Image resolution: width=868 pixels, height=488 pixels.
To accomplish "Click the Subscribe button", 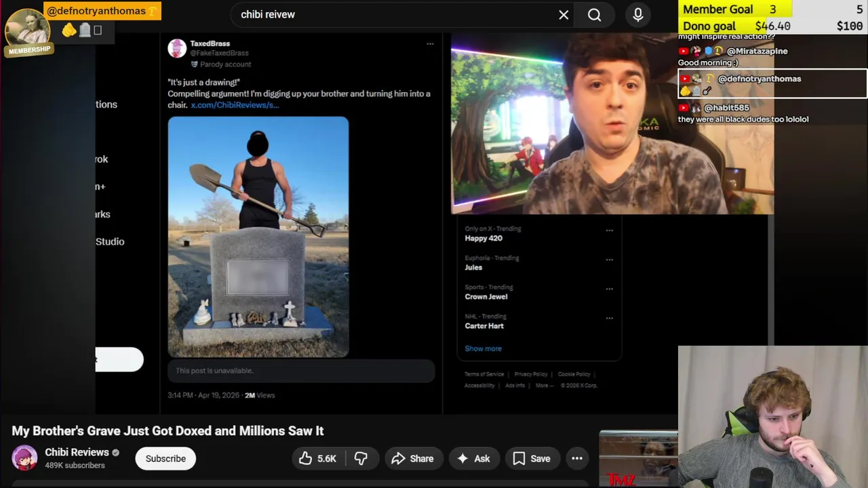I will click(x=165, y=459).
